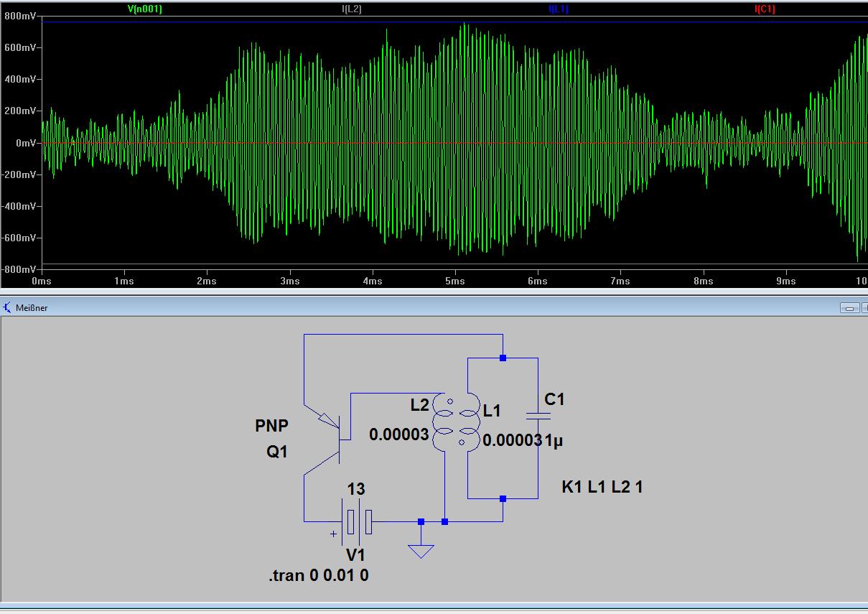Screen dimensions: 868x614
Task: Click the 'L1' inductor name label
Action: coord(492,411)
